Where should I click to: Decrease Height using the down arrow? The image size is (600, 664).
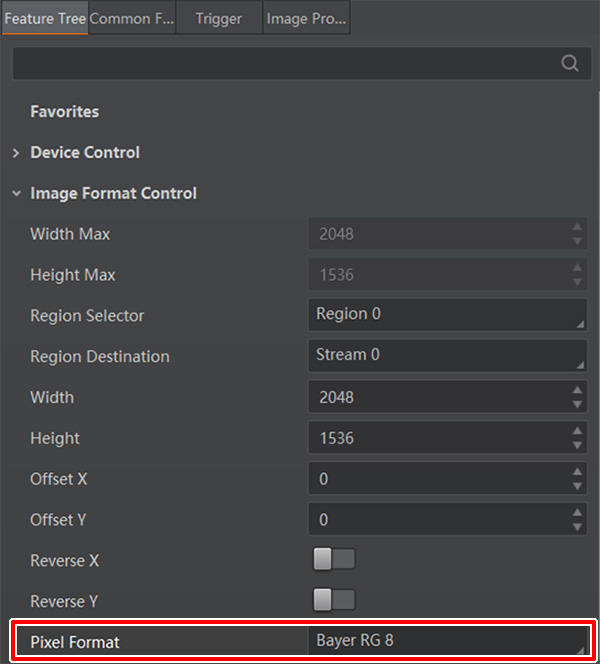577,445
